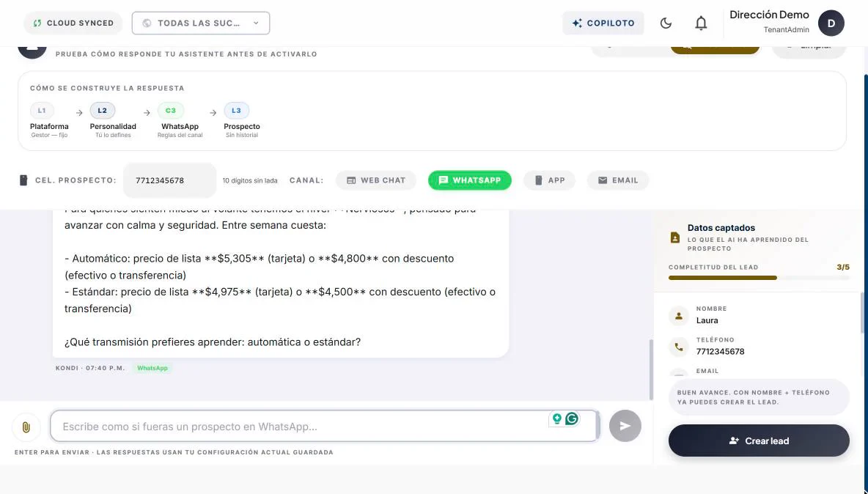Click the chat conversation scrollbar
This screenshot has height=494, width=868.
651,369
